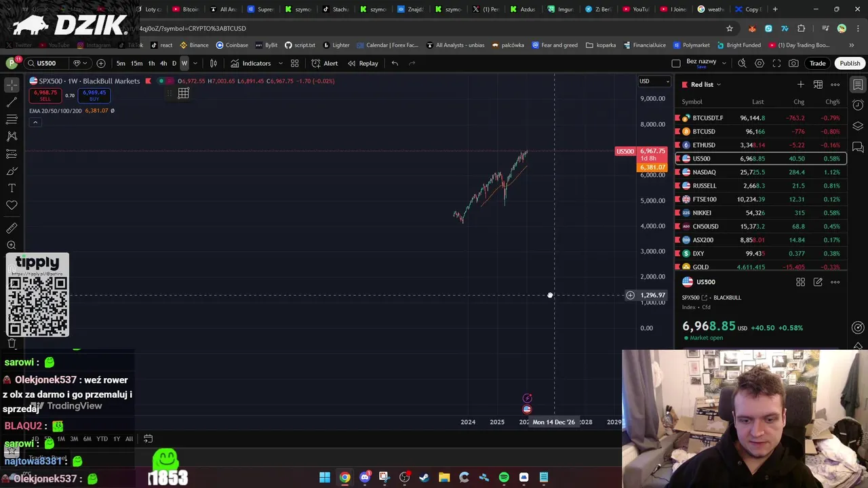This screenshot has height=488, width=868.
Task: Select the daily D timeframe
Action: click(x=174, y=63)
